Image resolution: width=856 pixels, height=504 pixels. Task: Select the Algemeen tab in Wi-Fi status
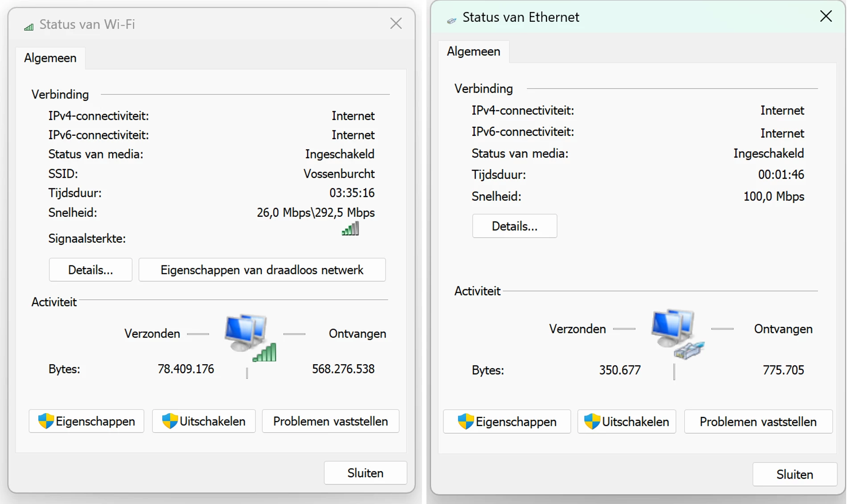tap(50, 58)
